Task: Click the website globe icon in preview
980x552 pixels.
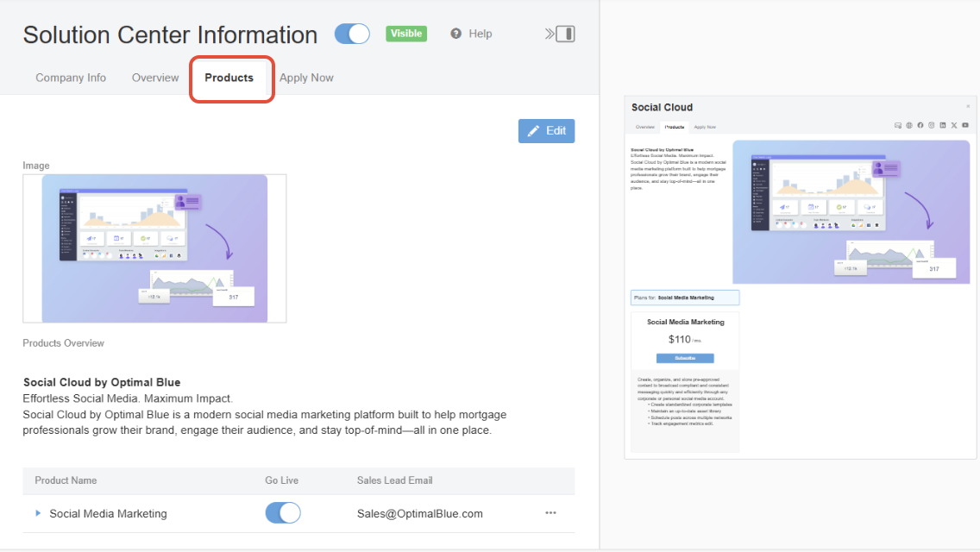Action: [909, 126]
